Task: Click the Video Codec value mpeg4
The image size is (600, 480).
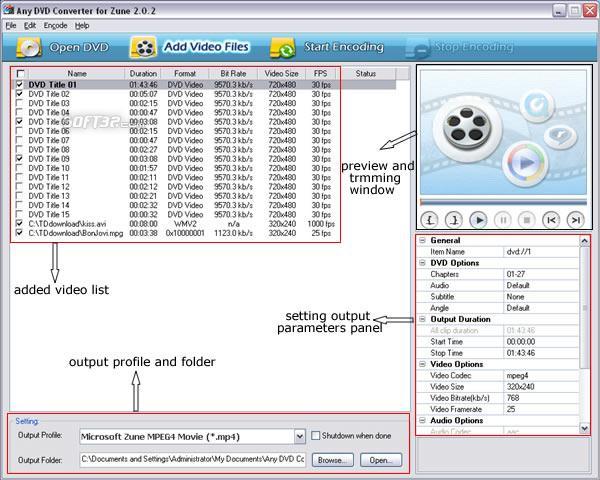Action: pos(541,376)
